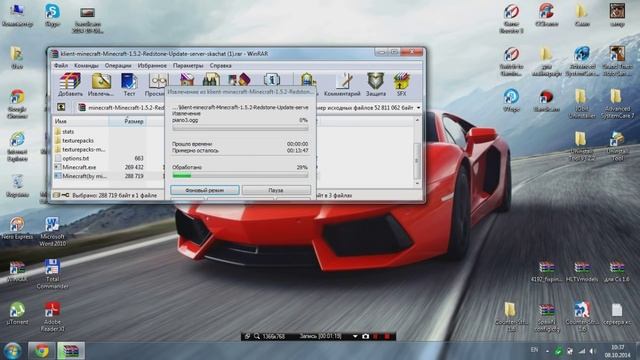Click the IObit Uninstaller folder icon

click(582, 104)
